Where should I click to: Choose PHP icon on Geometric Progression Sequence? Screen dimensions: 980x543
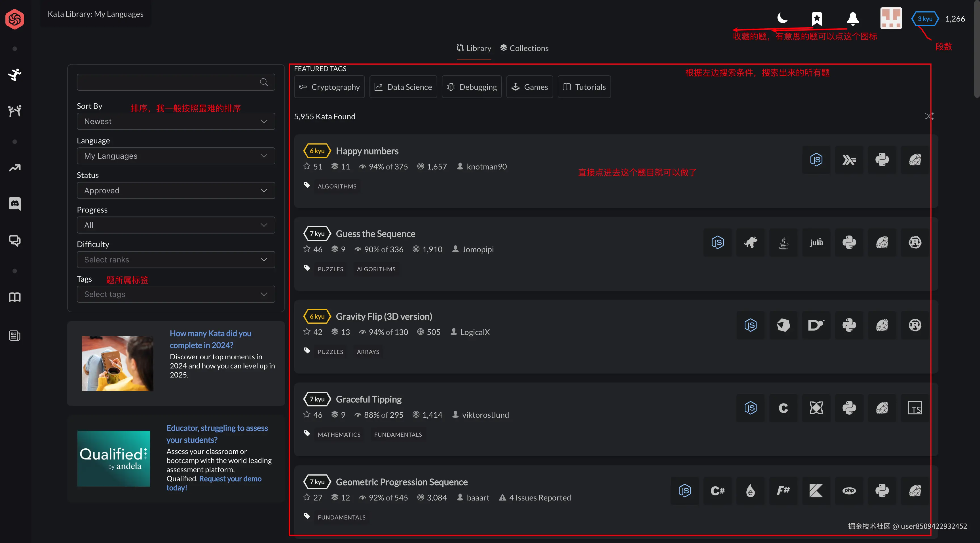(x=849, y=491)
